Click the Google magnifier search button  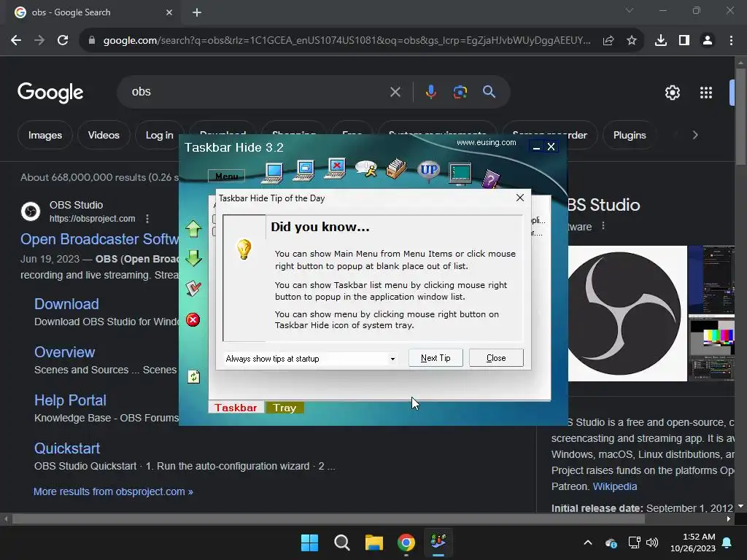489,91
